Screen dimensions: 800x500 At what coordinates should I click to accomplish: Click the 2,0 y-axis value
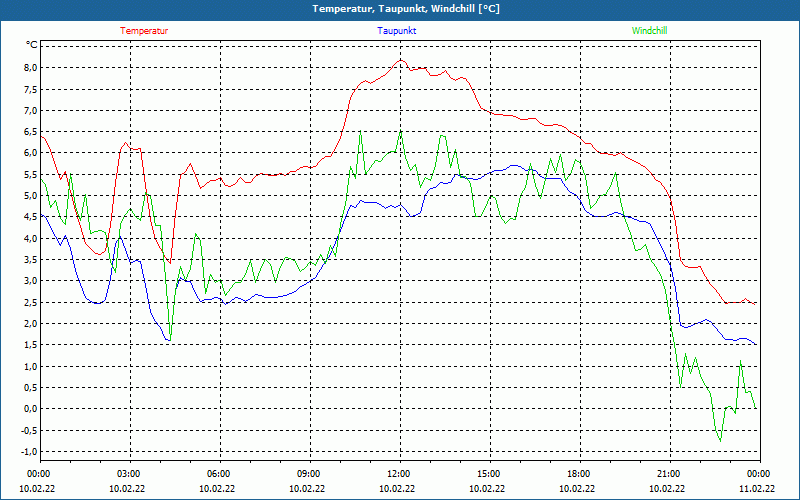click(x=31, y=323)
